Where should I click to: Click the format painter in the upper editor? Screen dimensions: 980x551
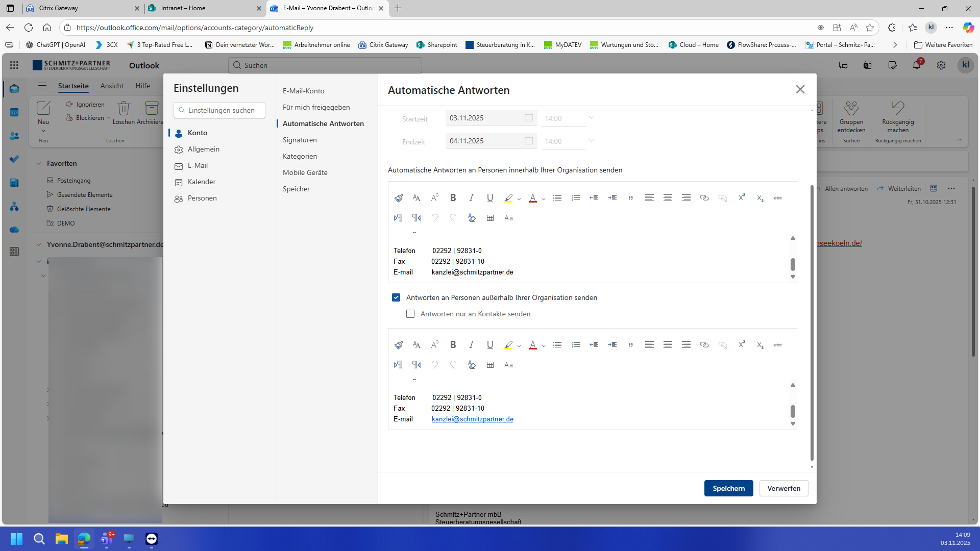(399, 198)
